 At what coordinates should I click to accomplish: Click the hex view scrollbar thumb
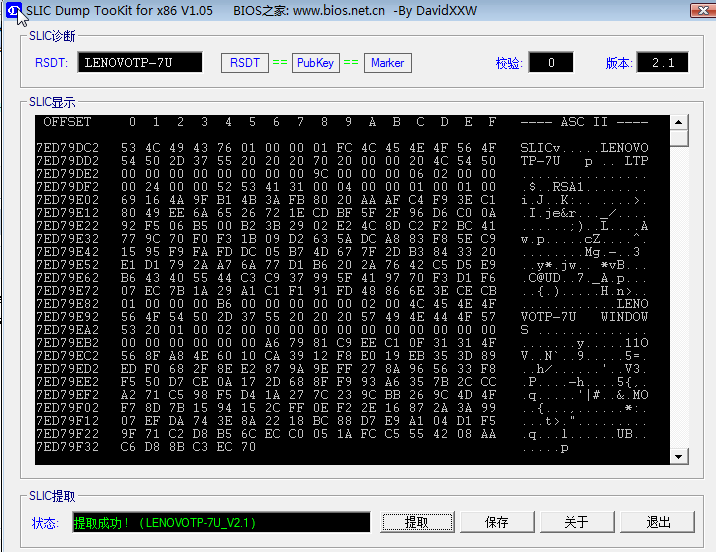pyautogui.click(x=679, y=138)
